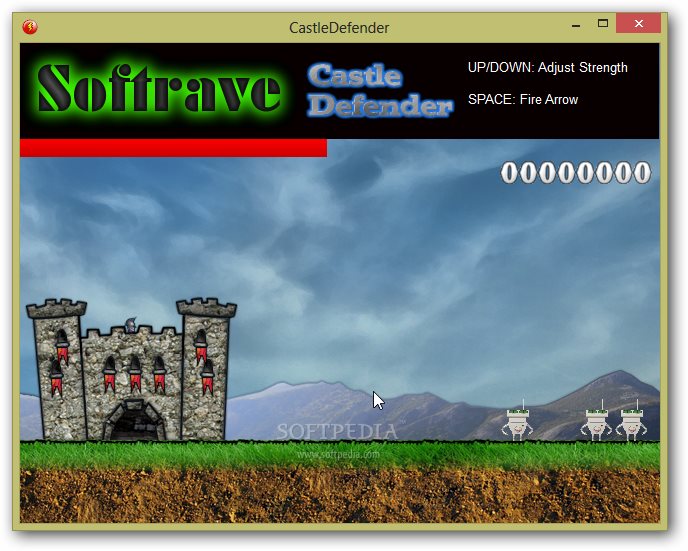Click the red strength power bar
The width and height of the screenshot is (688, 551).
173,148
